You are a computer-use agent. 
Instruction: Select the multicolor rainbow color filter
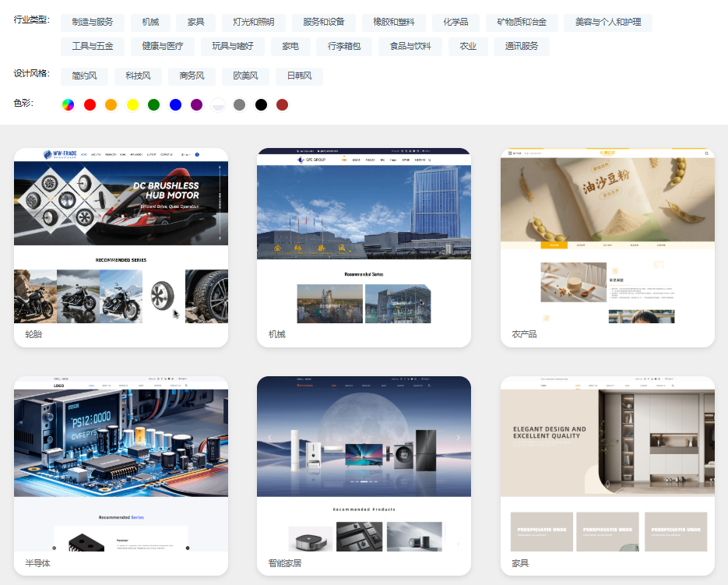click(69, 104)
